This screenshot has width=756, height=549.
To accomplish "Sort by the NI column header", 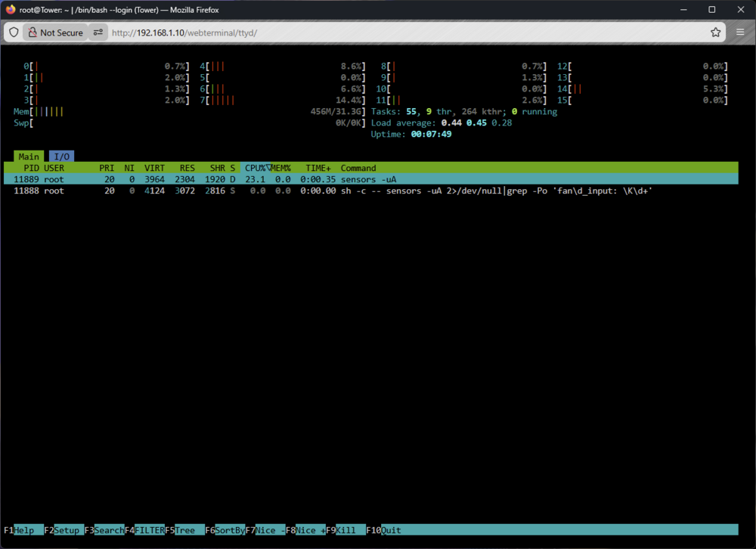I will pos(129,168).
